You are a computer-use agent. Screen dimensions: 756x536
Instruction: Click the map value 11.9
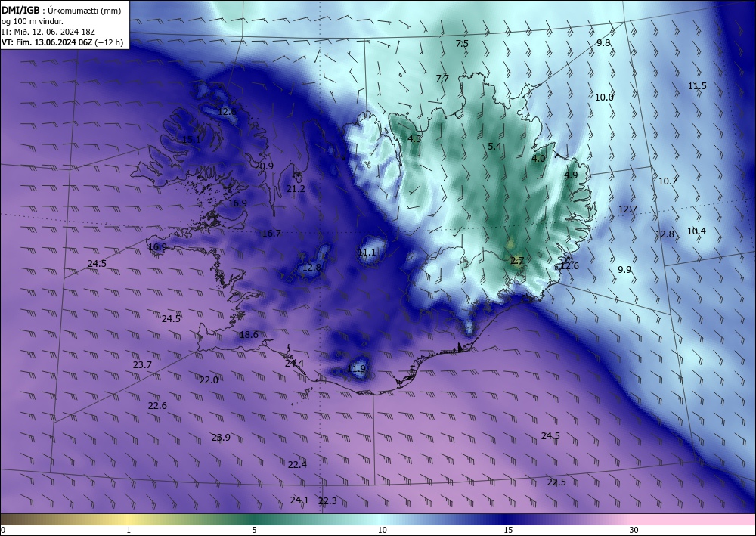click(x=356, y=369)
